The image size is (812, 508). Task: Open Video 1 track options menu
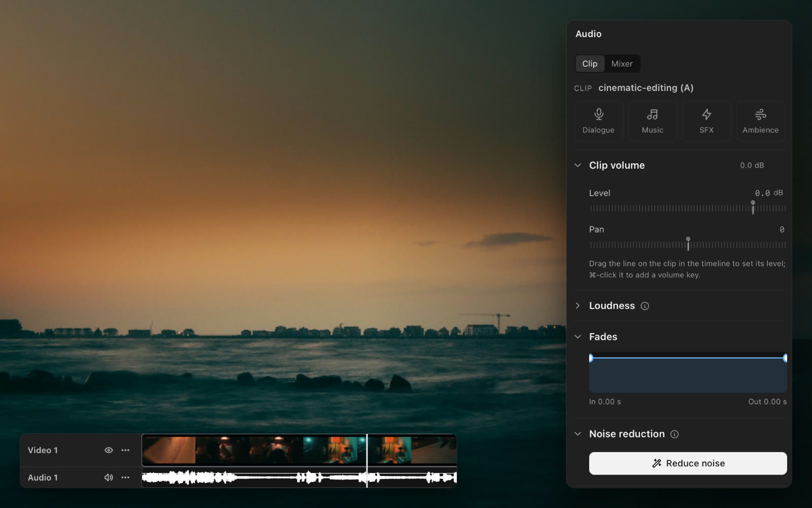click(x=125, y=450)
